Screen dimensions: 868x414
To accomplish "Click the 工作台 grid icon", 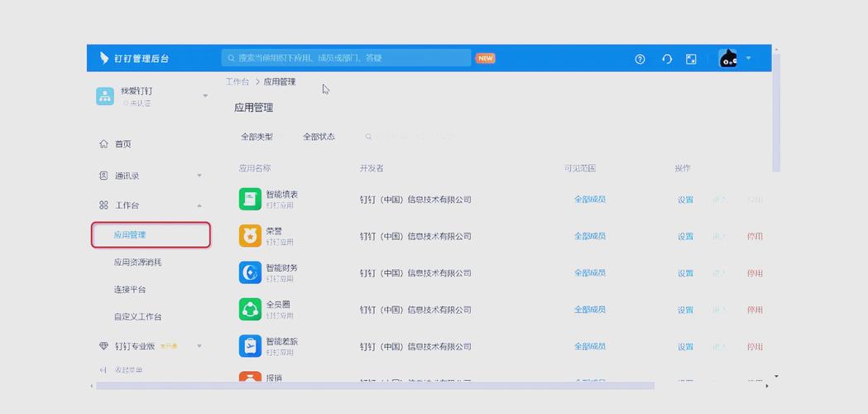I will (103, 205).
